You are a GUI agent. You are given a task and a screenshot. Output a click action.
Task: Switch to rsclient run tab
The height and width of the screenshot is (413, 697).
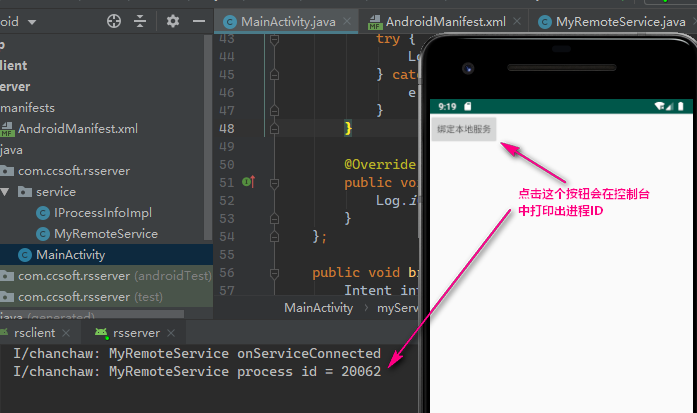pos(34,333)
